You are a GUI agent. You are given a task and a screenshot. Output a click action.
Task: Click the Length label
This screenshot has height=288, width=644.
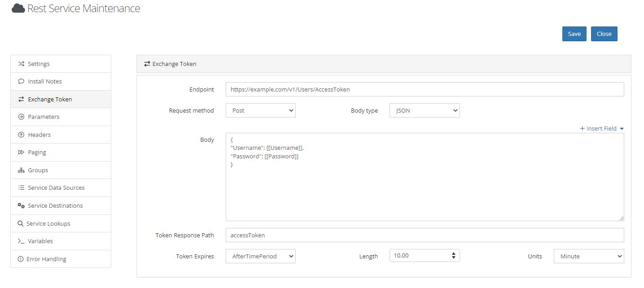coord(368,256)
